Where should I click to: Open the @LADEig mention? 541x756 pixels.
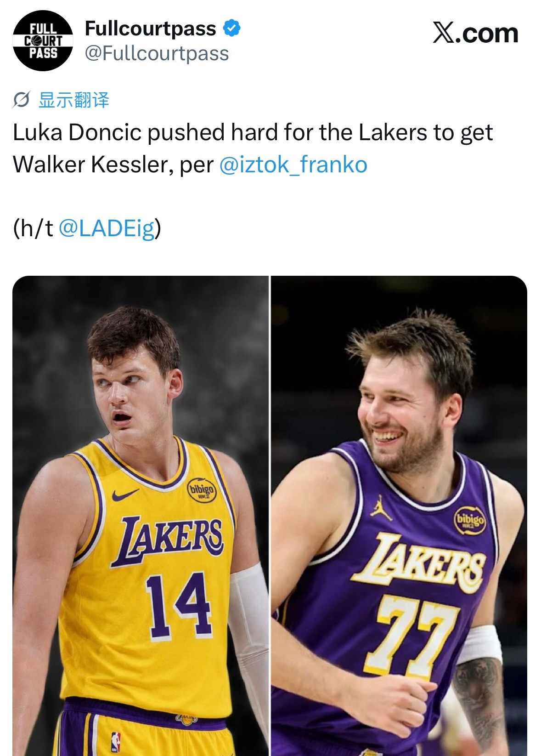point(107,228)
